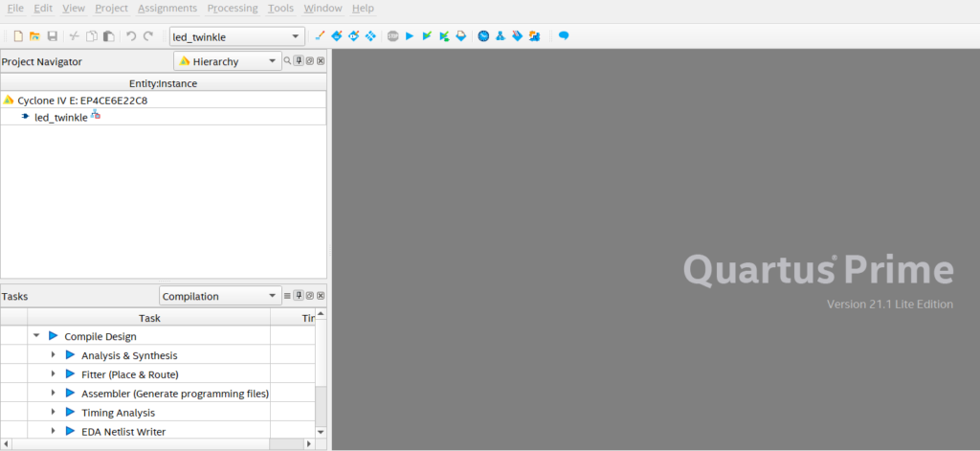The height and width of the screenshot is (451, 980).
Task: Click the Open file folder icon
Action: coord(35,36)
